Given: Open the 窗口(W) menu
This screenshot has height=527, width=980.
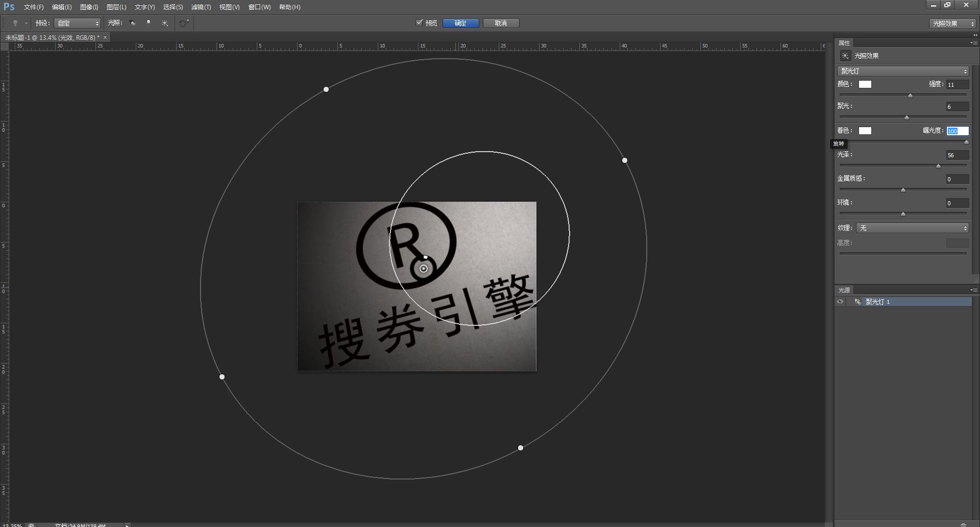Looking at the screenshot, I should pos(259,7).
